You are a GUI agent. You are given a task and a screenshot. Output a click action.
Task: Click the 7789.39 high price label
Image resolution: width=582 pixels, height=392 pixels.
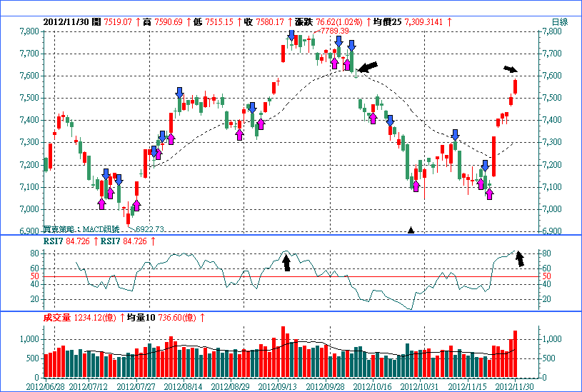333,31
